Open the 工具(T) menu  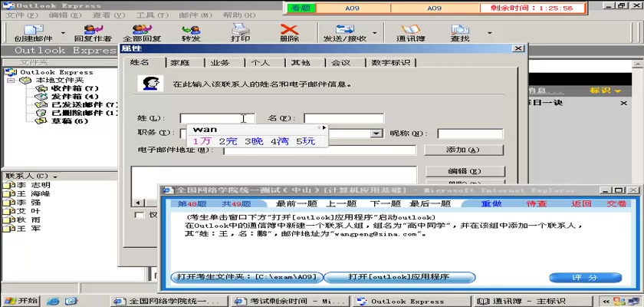pyautogui.click(x=153, y=15)
